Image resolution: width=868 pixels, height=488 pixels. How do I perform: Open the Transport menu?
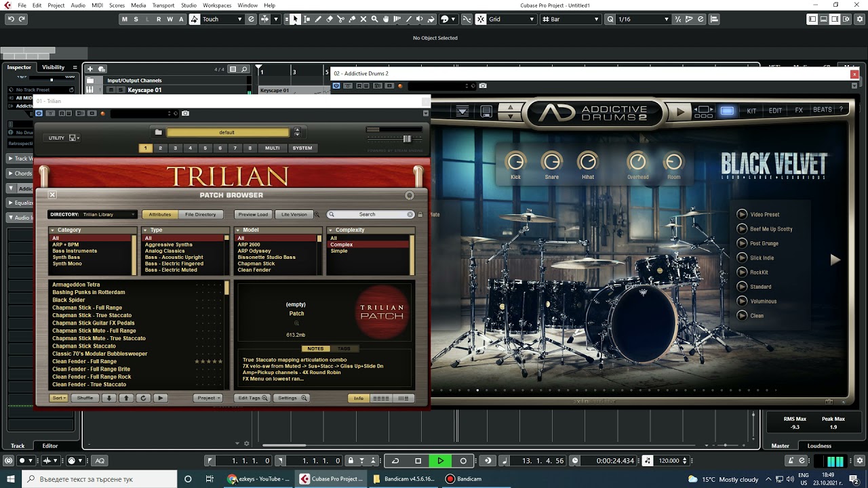[163, 5]
